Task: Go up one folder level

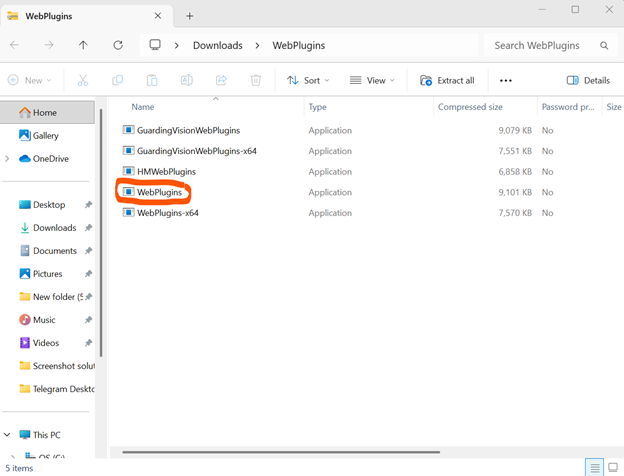Action: 83,45
